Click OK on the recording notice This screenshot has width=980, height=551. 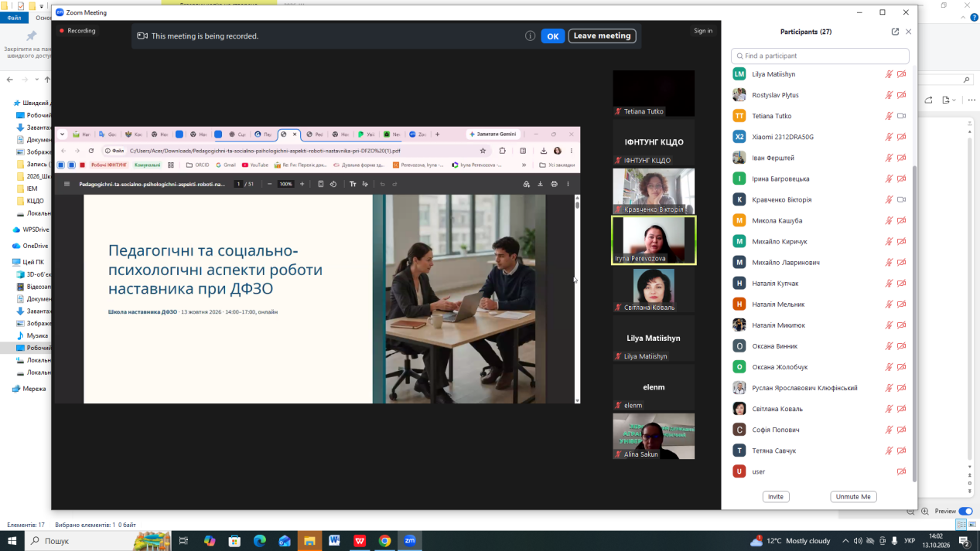click(552, 36)
